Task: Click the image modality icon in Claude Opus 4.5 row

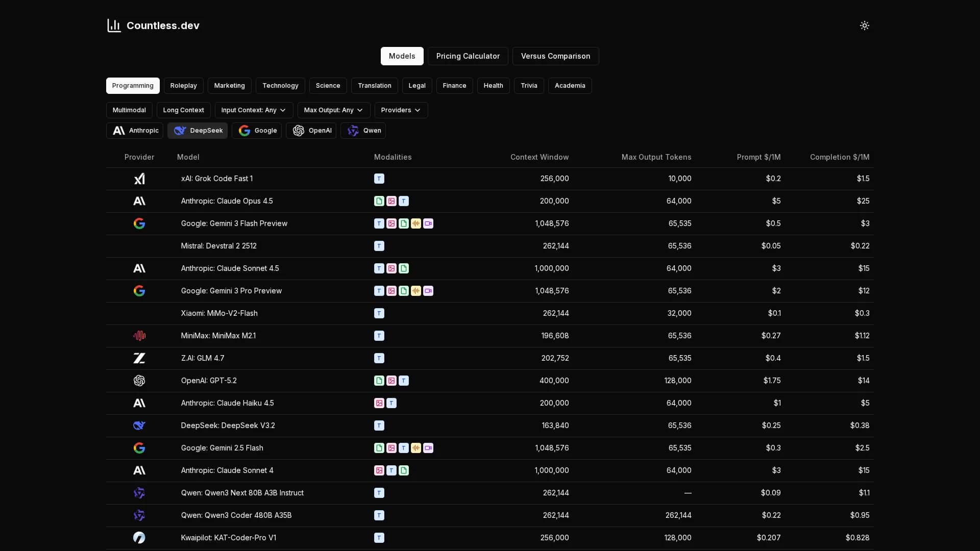Action: click(x=391, y=201)
